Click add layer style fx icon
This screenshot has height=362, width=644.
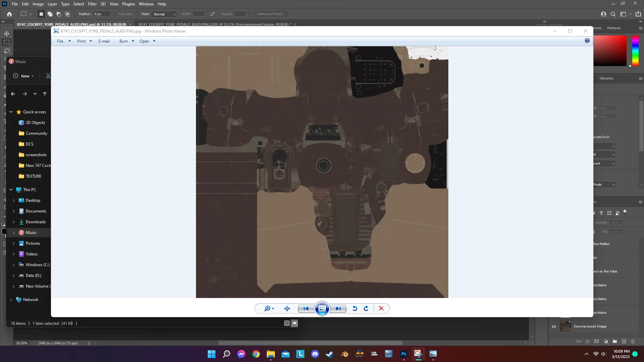pos(588,342)
